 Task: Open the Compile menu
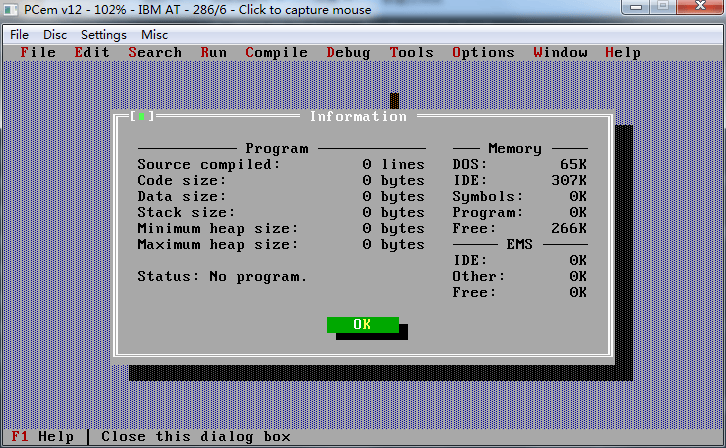click(x=276, y=53)
